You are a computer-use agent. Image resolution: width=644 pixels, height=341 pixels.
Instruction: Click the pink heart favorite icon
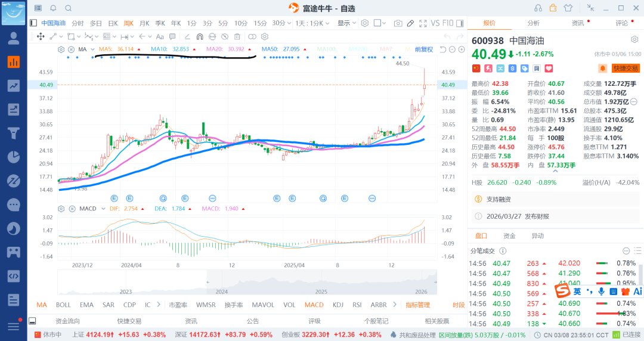[549, 68]
